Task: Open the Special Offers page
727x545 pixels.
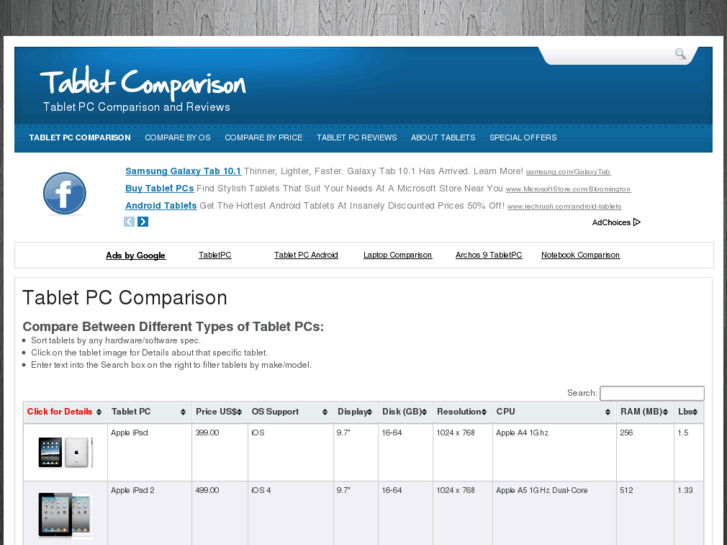Action: point(523,138)
